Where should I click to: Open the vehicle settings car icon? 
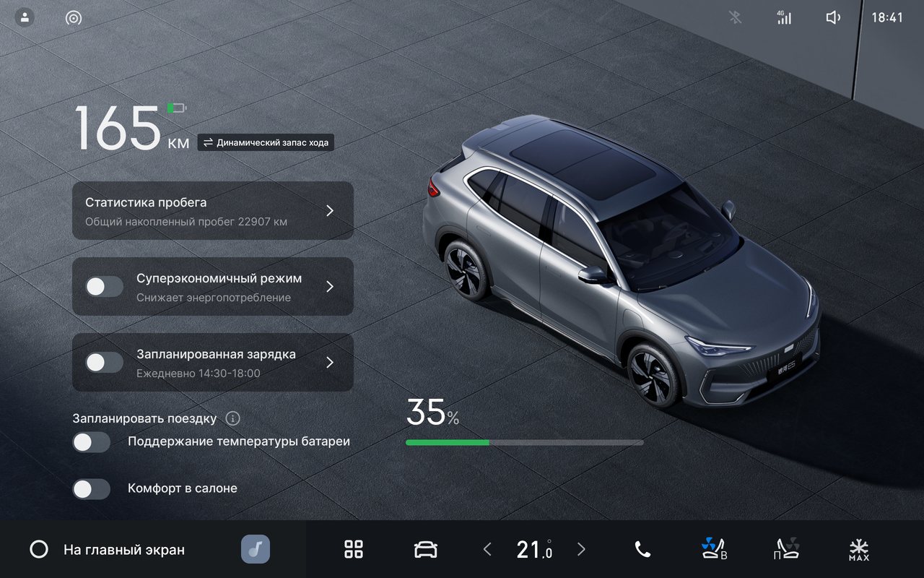[426, 550]
